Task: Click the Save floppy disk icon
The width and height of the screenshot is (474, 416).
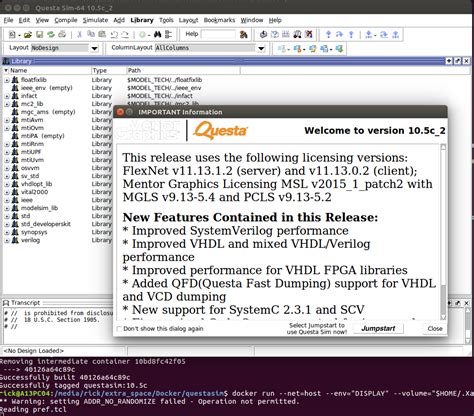Action: [x=39, y=34]
